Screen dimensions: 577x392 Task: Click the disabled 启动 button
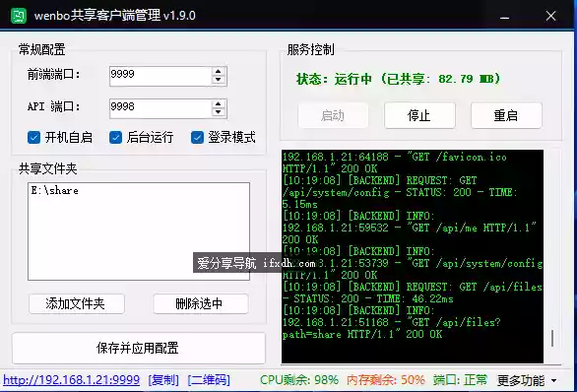coord(333,115)
